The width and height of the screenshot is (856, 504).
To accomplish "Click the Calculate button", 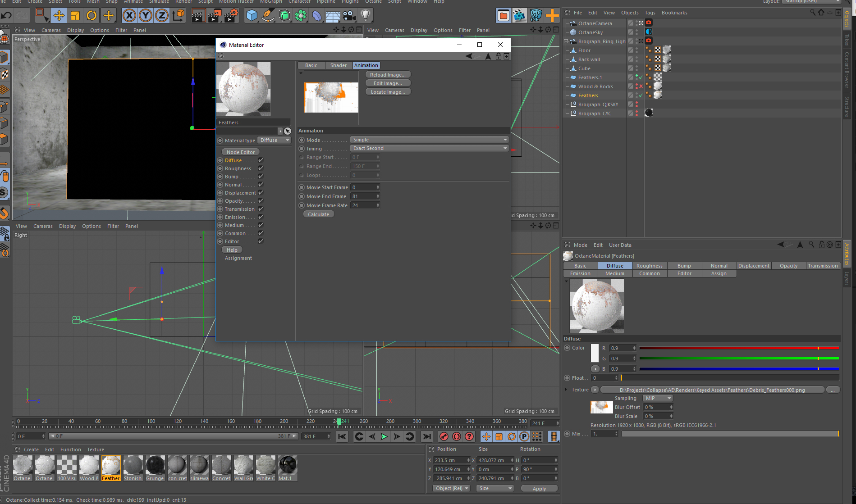I will [318, 214].
